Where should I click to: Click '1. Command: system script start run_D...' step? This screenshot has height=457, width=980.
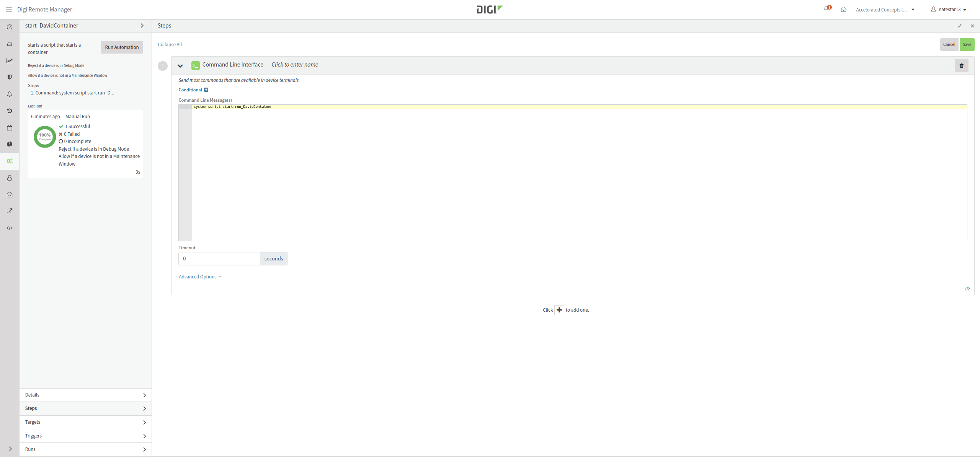tap(72, 93)
